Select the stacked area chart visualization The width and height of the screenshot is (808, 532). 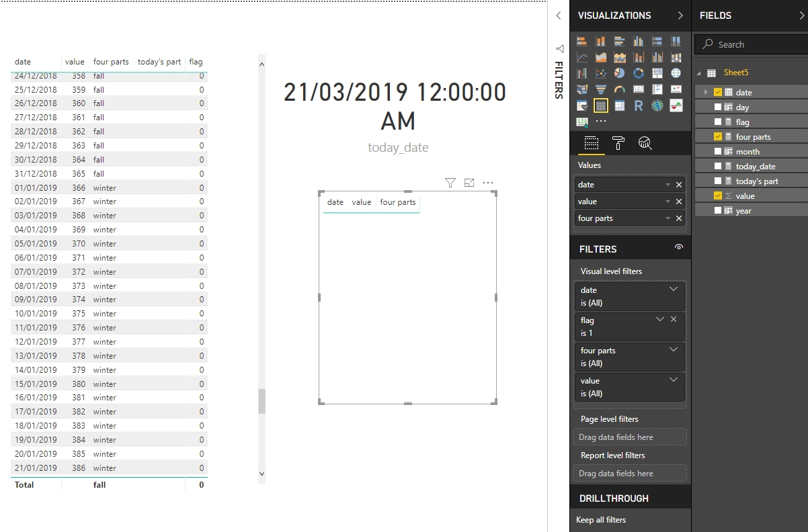(x=620, y=57)
